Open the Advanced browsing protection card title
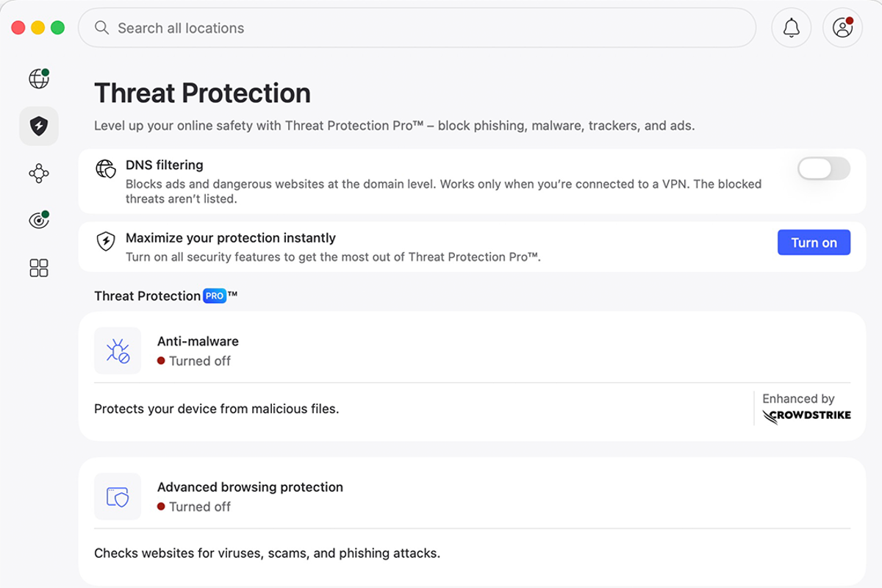The image size is (882, 588). [250, 487]
